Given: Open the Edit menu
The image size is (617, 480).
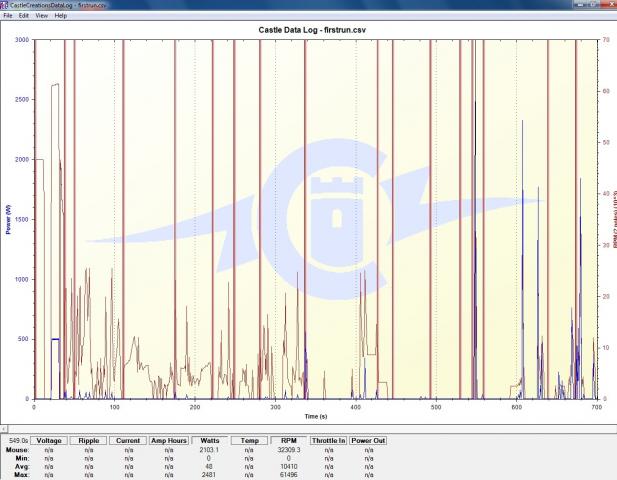Looking at the screenshot, I should 23,16.
